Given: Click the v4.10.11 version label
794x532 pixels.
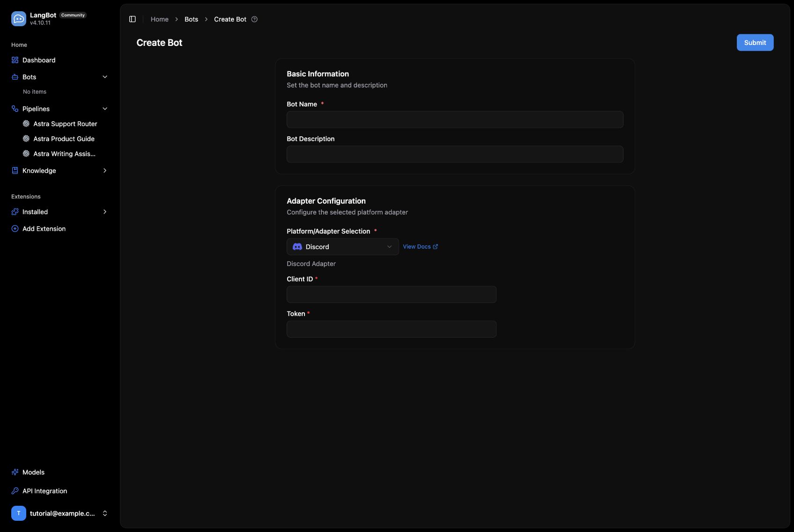Looking at the screenshot, I should tap(40, 22).
